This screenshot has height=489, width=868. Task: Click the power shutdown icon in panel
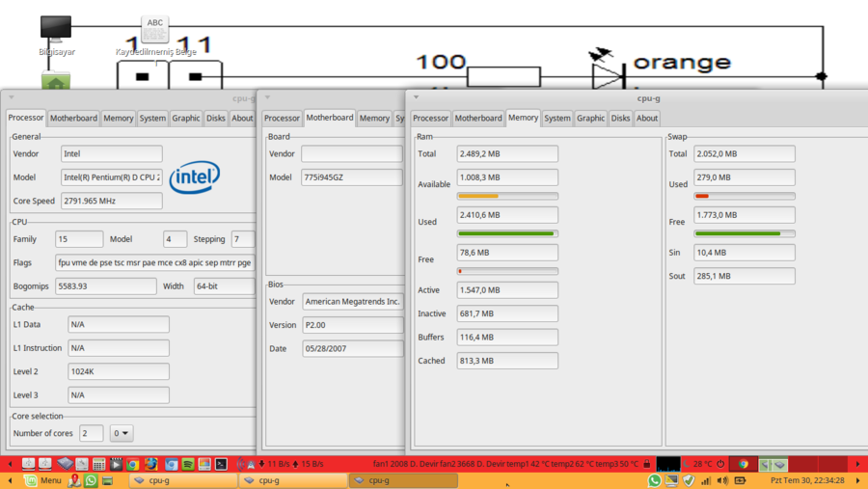point(720,464)
